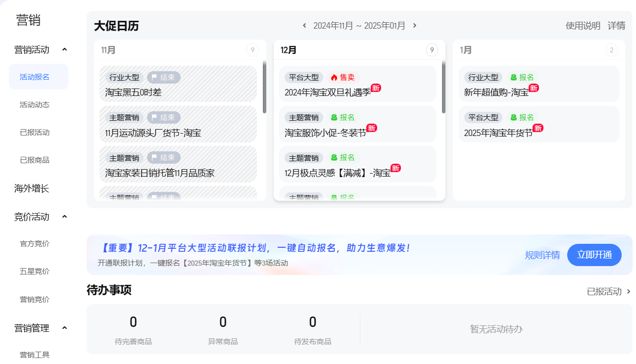
Task: Open the 2024年淘宝双旦礼遇季 activity
Action: [358, 84]
